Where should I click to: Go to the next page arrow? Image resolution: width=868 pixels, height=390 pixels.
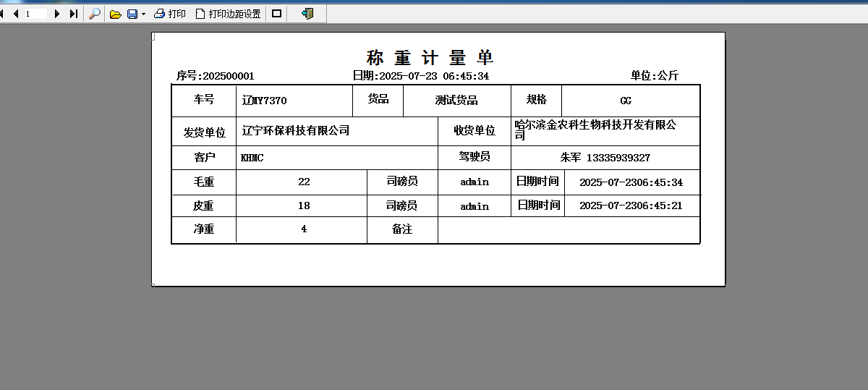(x=57, y=14)
